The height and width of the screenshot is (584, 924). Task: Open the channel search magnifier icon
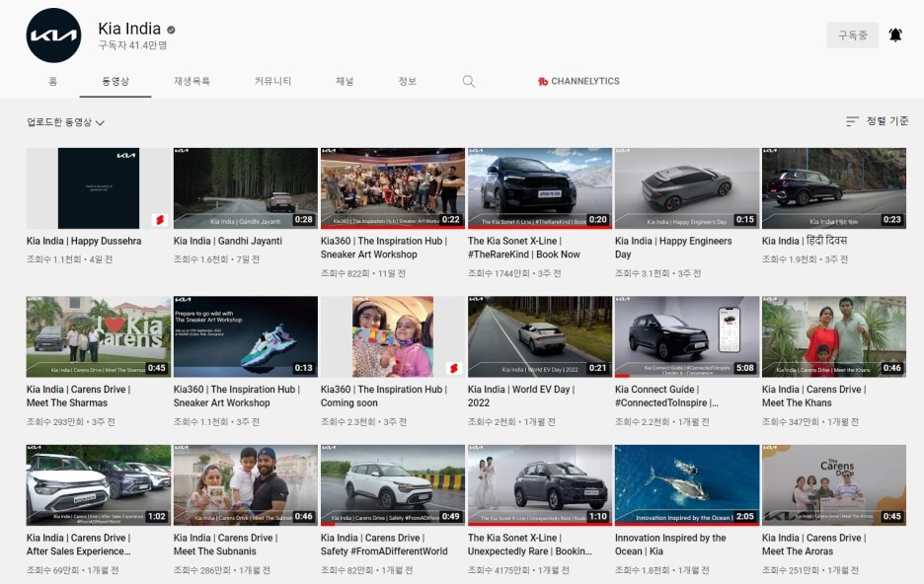(x=469, y=81)
